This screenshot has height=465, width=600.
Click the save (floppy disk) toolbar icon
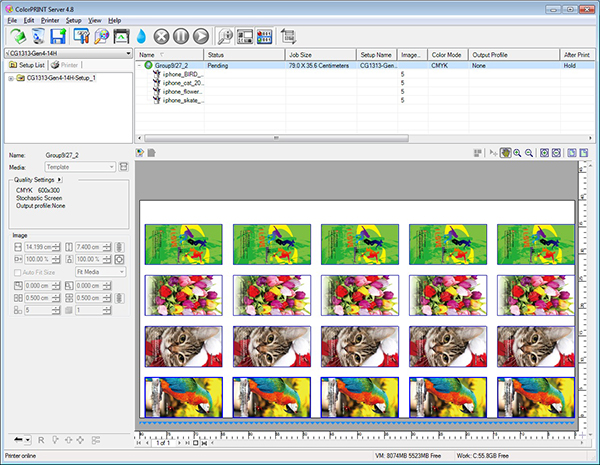pyautogui.click(x=56, y=35)
